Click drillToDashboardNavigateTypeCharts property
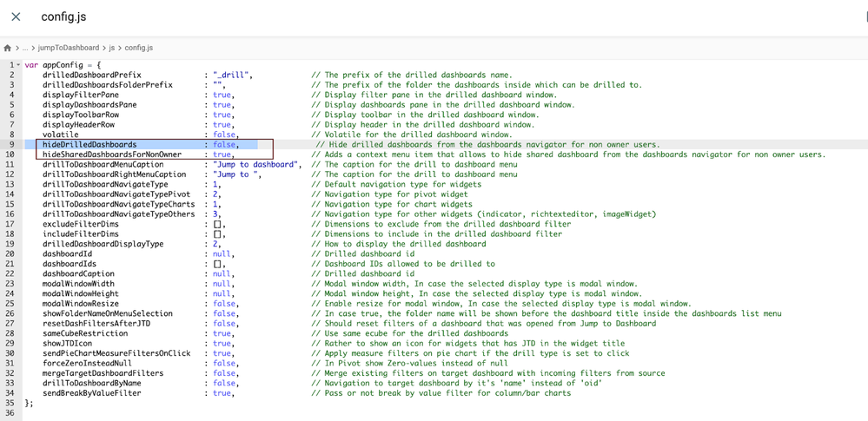 click(118, 204)
